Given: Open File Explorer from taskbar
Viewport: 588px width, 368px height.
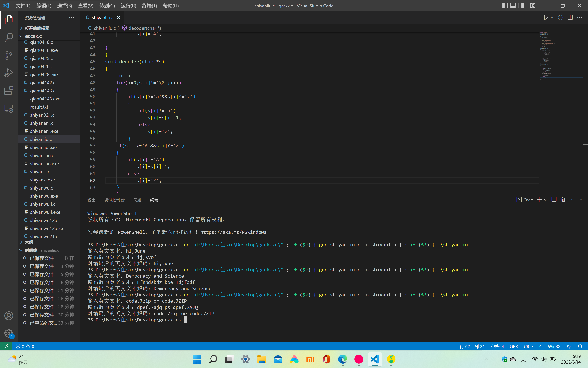Looking at the screenshot, I should click(x=262, y=359).
